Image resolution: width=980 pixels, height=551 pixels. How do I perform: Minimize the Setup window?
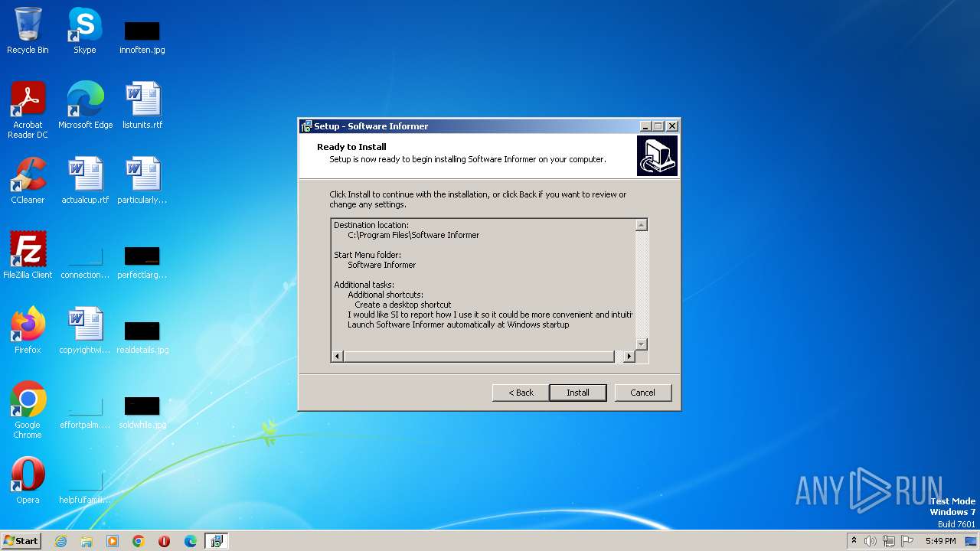click(x=646, y=126)
